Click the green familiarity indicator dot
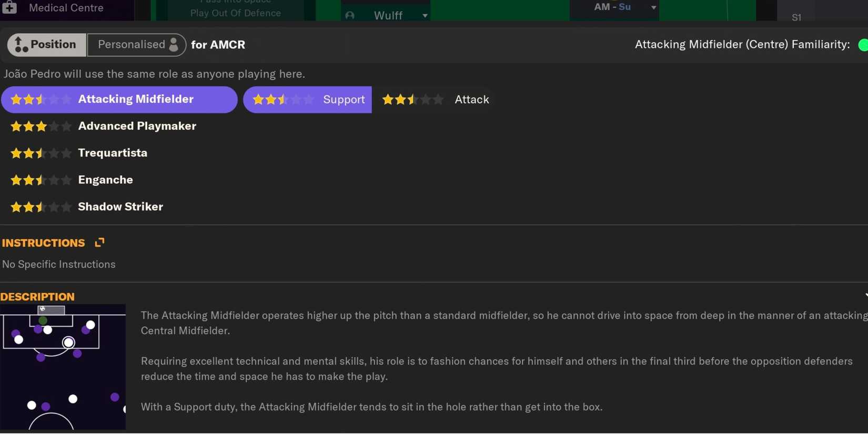 click(x=863, y=45)
